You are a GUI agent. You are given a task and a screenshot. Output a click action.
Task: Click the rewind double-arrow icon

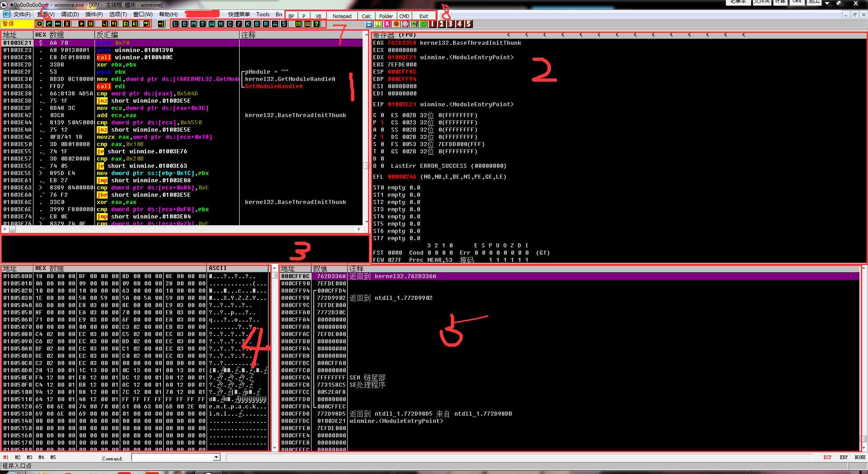coord(58,24)
